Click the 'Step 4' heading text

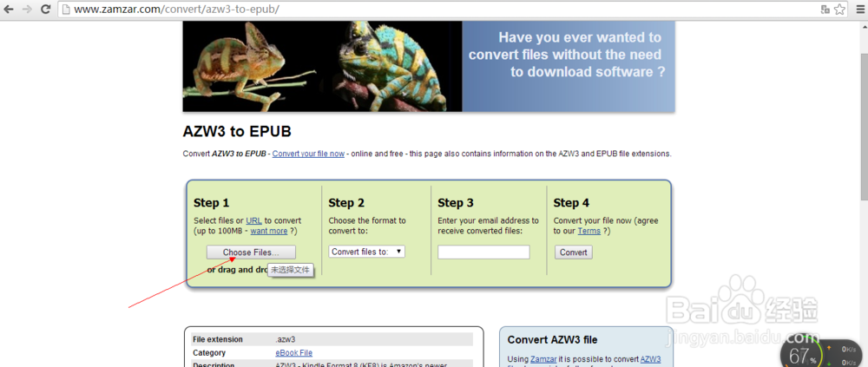click(x=571, y=203)
